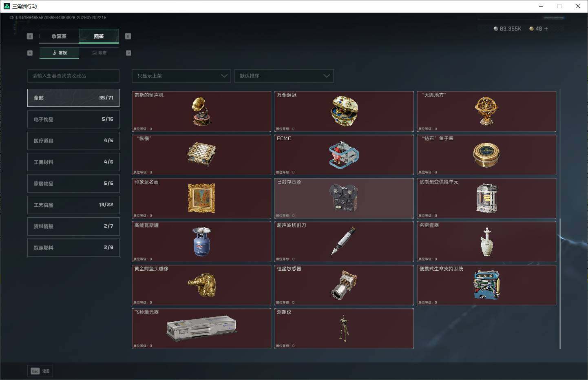588x380 pixels.
Task: Filter by 电子物品 category
Action: click(x=73, y=119)
